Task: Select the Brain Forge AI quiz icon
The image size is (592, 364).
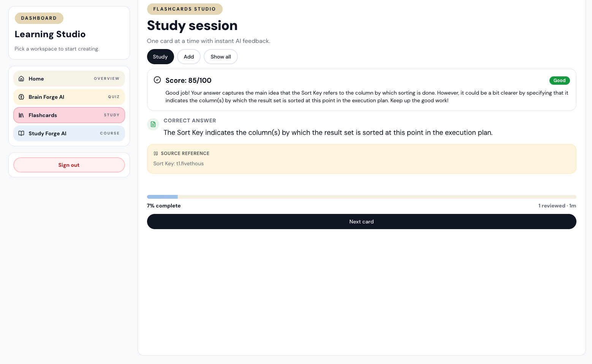Action: pos(22,97)
